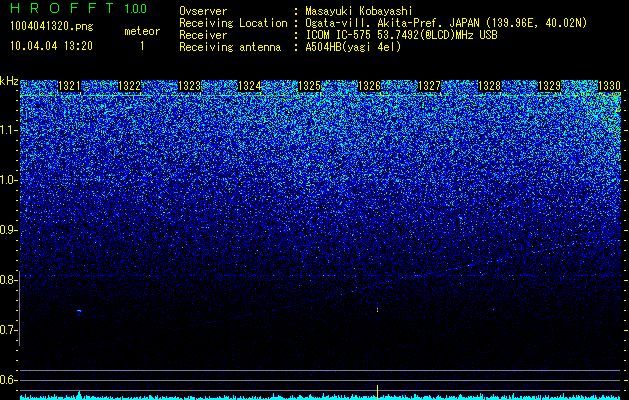This screenshot has height=400, width=629.
Task: Click the 1.1 frequency axis label
Action: tap(7, 130)
